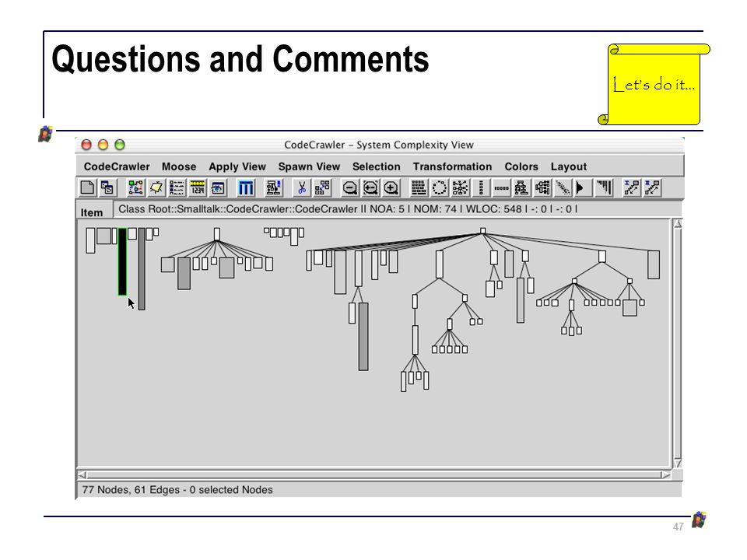This screenshot has height=560, width=747.
Task: Click the second diagonal edge arrows icon
Action: click(x=652, y=187)
